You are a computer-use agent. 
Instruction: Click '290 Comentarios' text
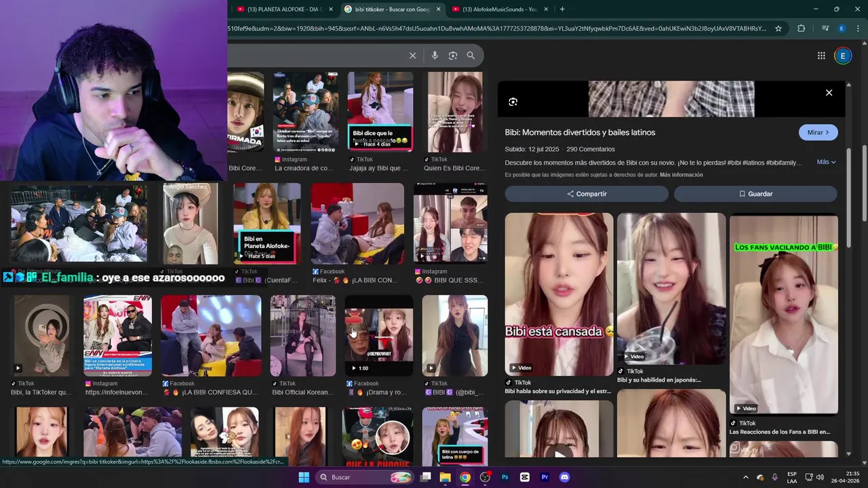[591, 149]
